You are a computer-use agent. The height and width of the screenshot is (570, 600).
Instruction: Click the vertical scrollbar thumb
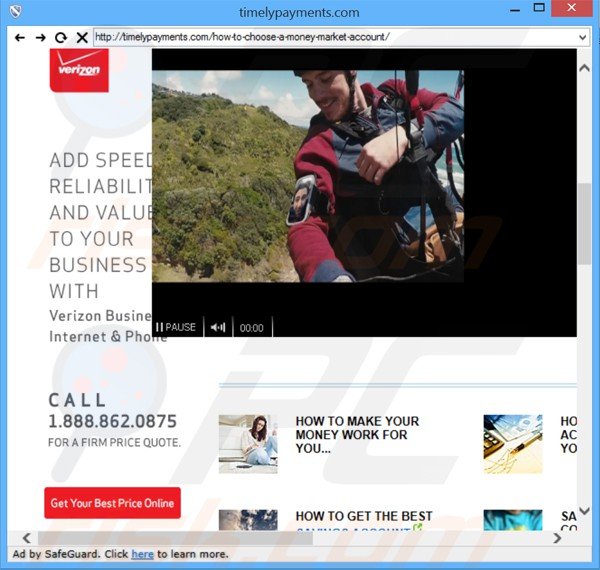[584, 223]
